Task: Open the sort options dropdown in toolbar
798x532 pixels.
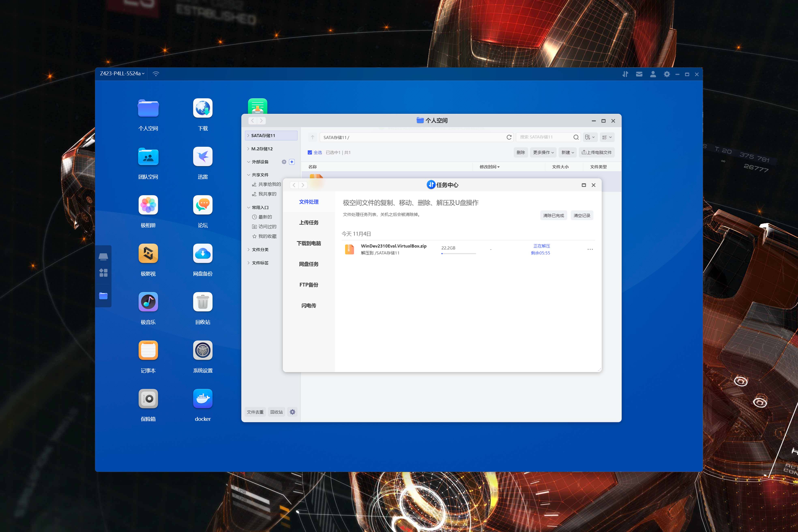Action: (x=590, y=137)
